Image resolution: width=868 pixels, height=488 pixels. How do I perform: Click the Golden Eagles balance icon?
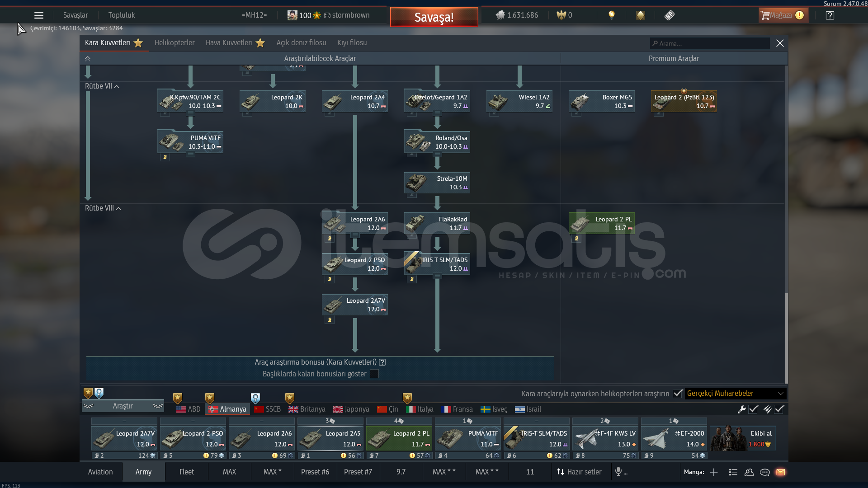[561, 15]
